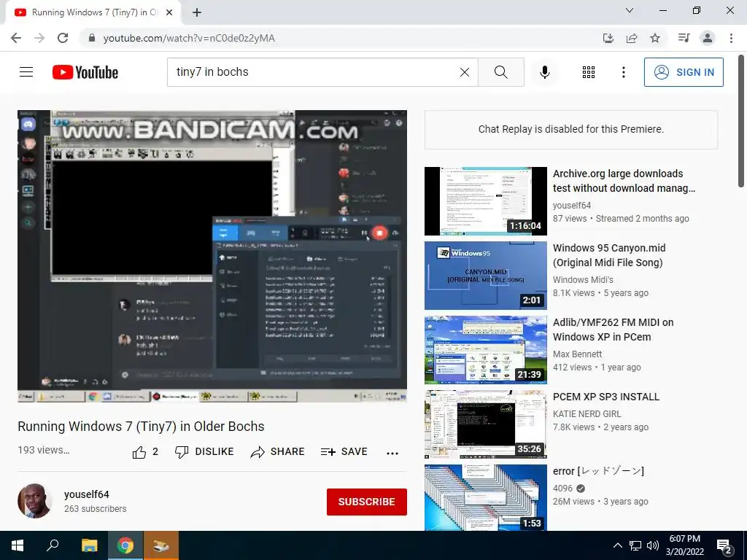Open taskbar search magnifier
Image resolution: width=747 pixels, height=560 pixels.
pyautogui.click(x=53, y=545)
